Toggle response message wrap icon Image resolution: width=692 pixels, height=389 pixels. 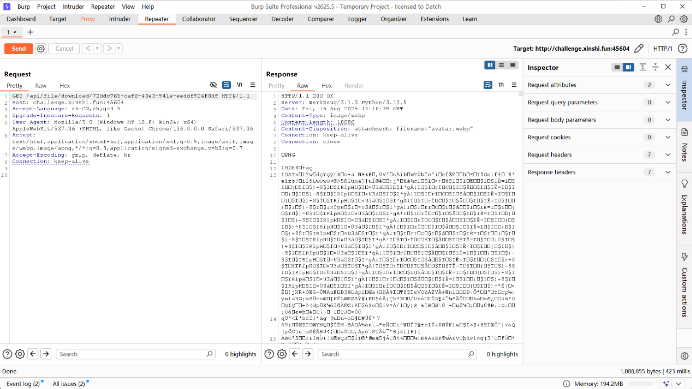click(x=488, y=85)
